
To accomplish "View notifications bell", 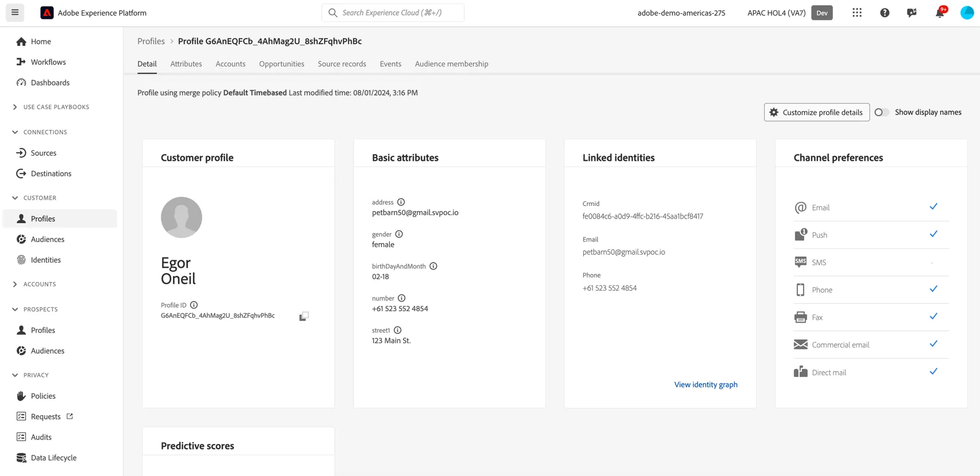I will click(940, 13).
